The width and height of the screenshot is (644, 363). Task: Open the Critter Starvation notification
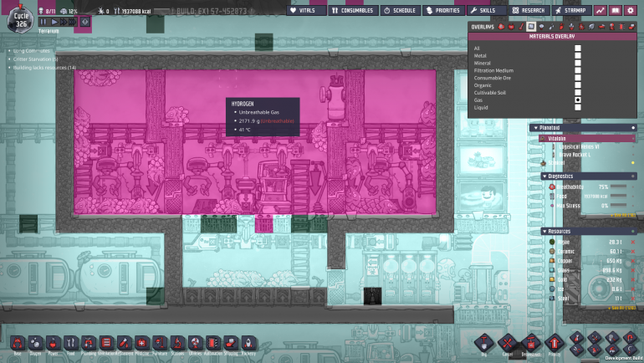pyautogui.click(x=35, y=59)
